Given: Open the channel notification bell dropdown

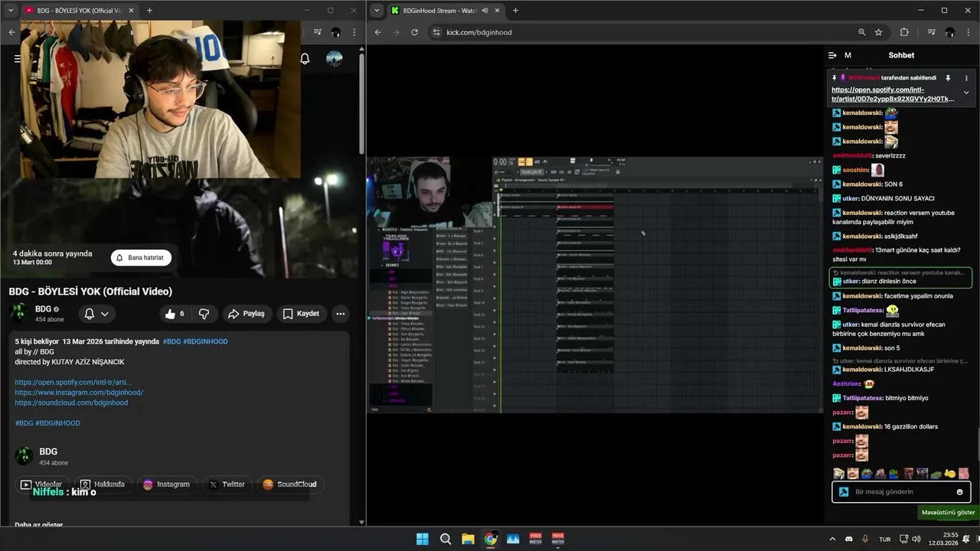Looking at the screenshot, I should (x=96, y=314).
